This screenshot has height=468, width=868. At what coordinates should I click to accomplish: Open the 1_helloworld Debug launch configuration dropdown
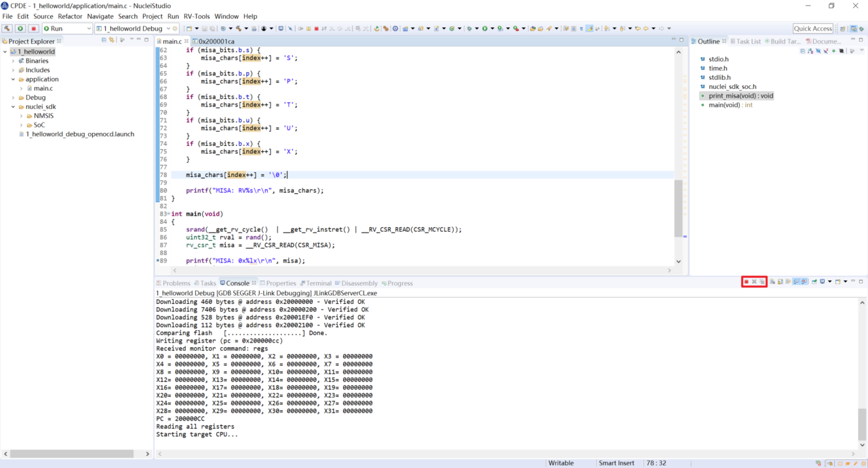click(x=168, y=28)
